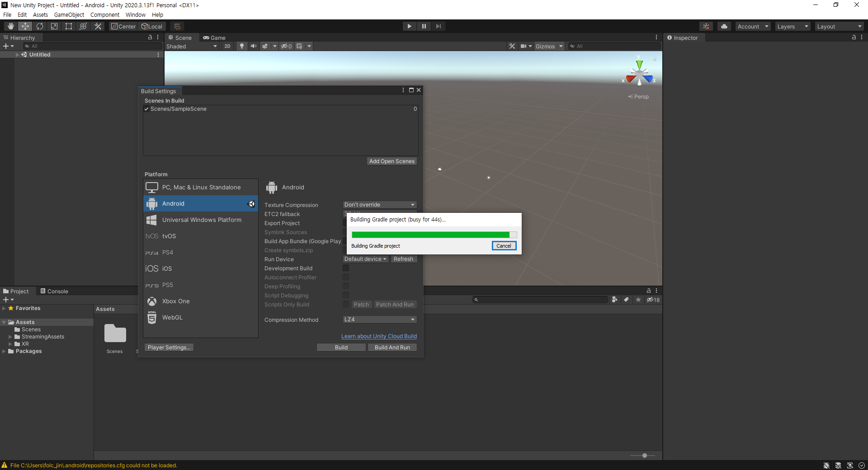Toggle hidden packages visibility in Project
The width and height of the screenshot is (868, 470).
(653, 300)
